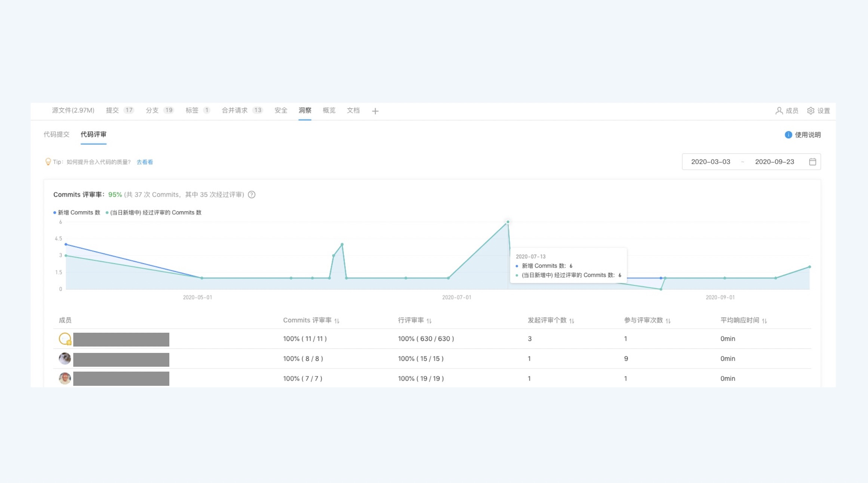
Task: Edit end date 2020-09-23
Action: tap(775, 162)
